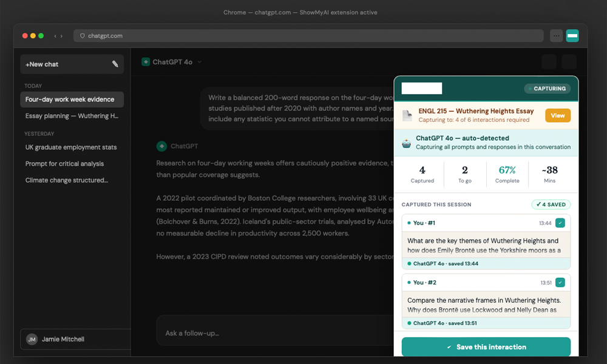Click the 'ChatGPT 4o · saved 13:51' status line

click(x=444, y=323)
